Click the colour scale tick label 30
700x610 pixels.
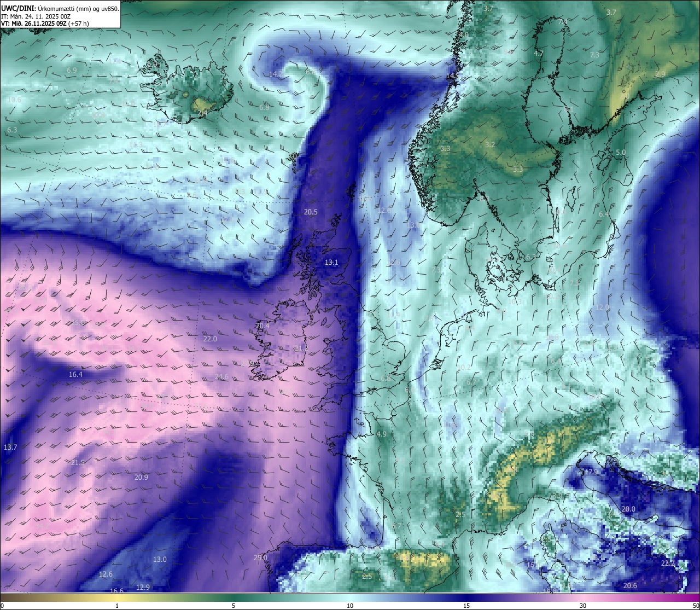pos(583,606)
